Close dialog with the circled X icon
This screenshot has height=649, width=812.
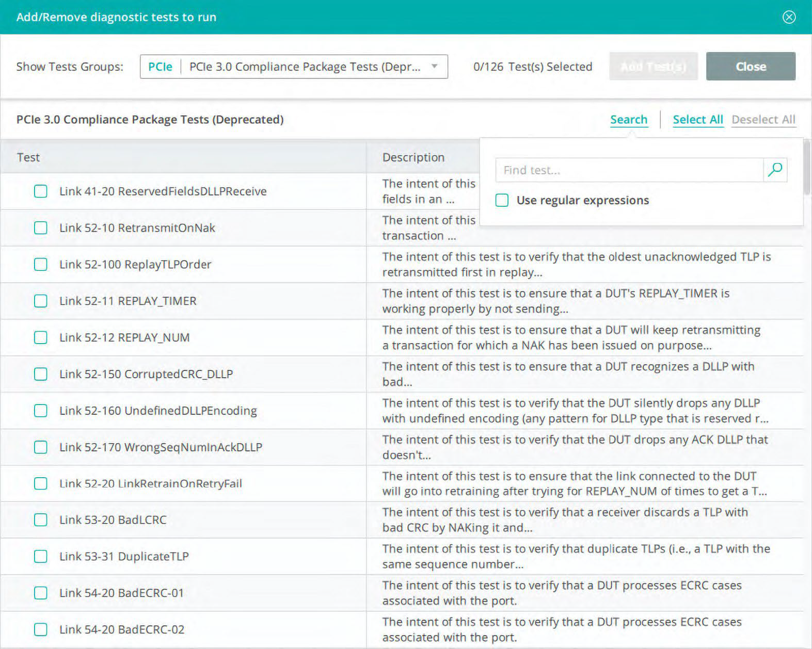[x=789, y=17]
